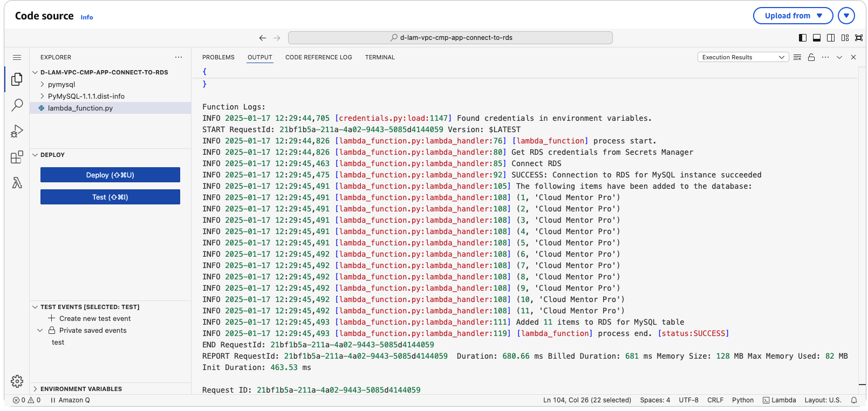Switch to the Problems tab

coord(218,57)
